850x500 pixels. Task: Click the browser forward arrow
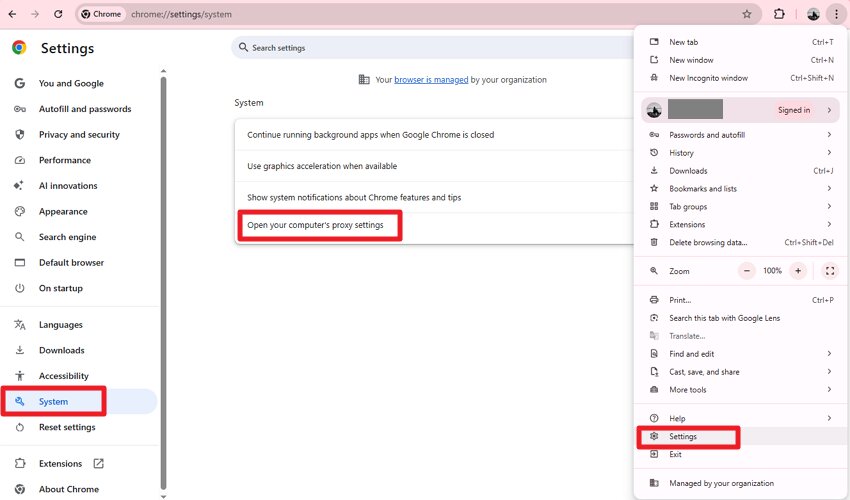click(35, 14)
